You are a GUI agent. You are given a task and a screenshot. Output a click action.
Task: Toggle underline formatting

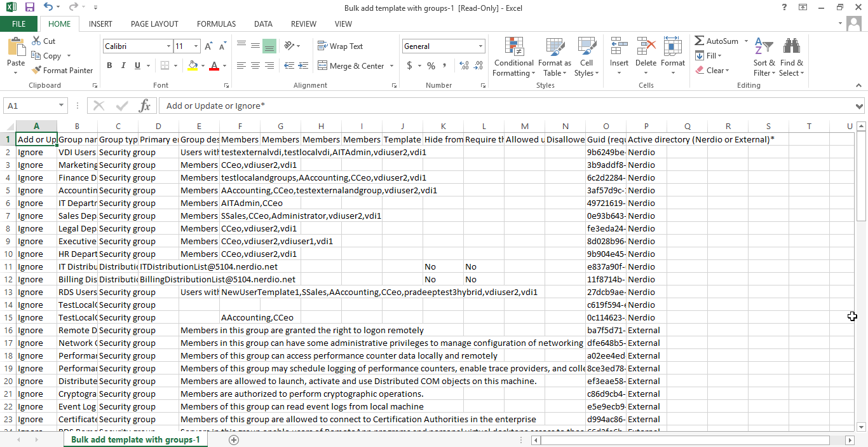[x=138, y=65]
